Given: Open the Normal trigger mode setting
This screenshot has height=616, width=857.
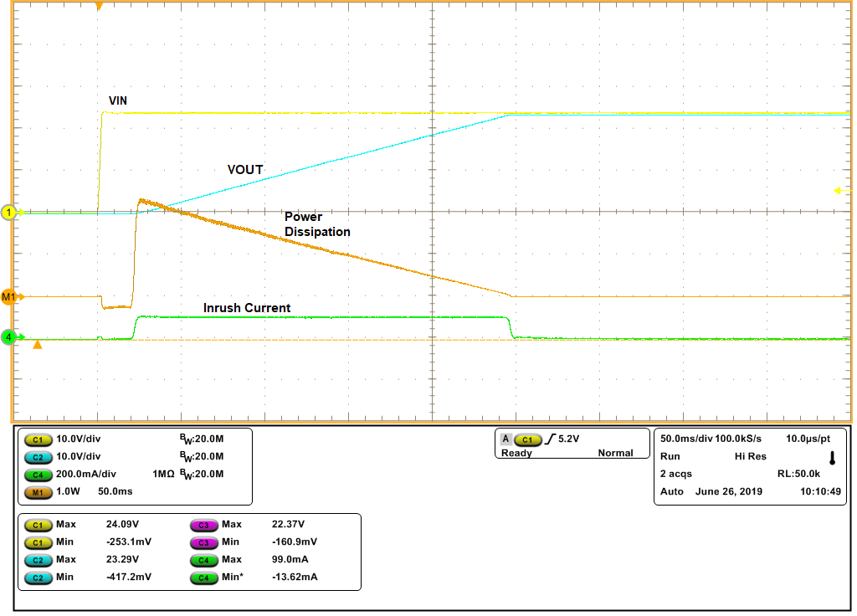Looking at the screenshot, I should [x=615, y=453].
